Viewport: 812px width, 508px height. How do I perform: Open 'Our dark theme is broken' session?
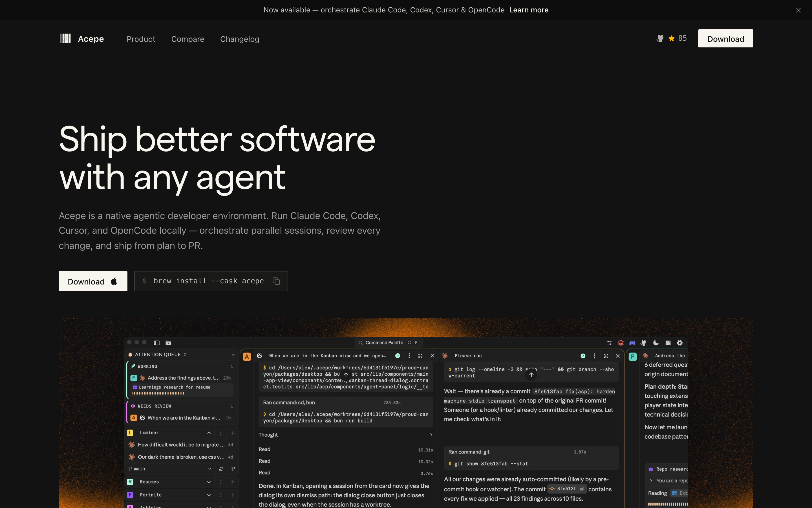point(181,457)
